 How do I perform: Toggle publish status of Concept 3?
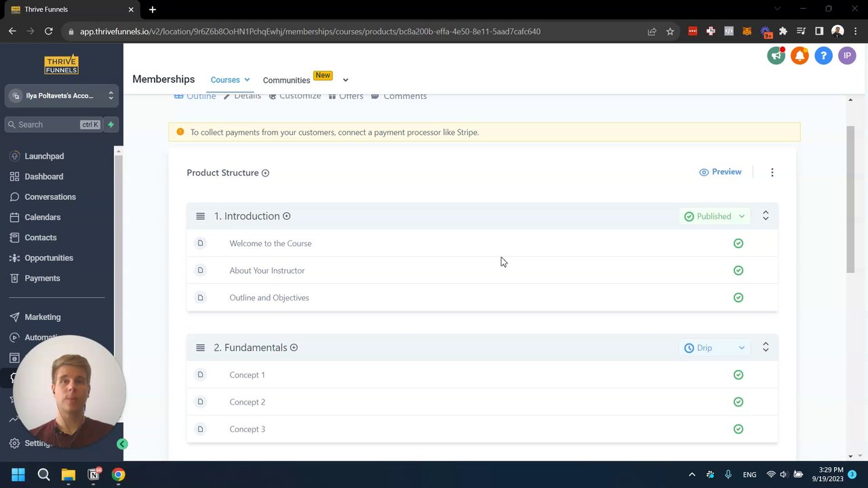(738, 429)
